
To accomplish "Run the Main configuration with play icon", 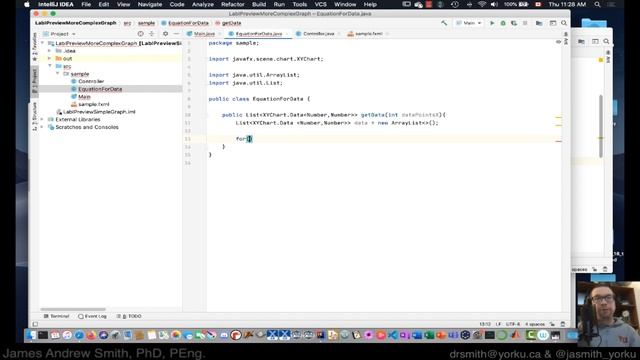I will coord(492,23).
